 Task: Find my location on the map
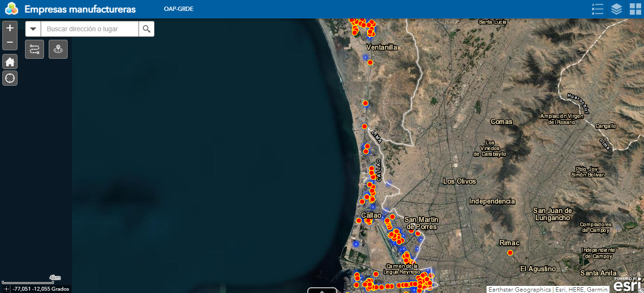(x=10, y=78)
